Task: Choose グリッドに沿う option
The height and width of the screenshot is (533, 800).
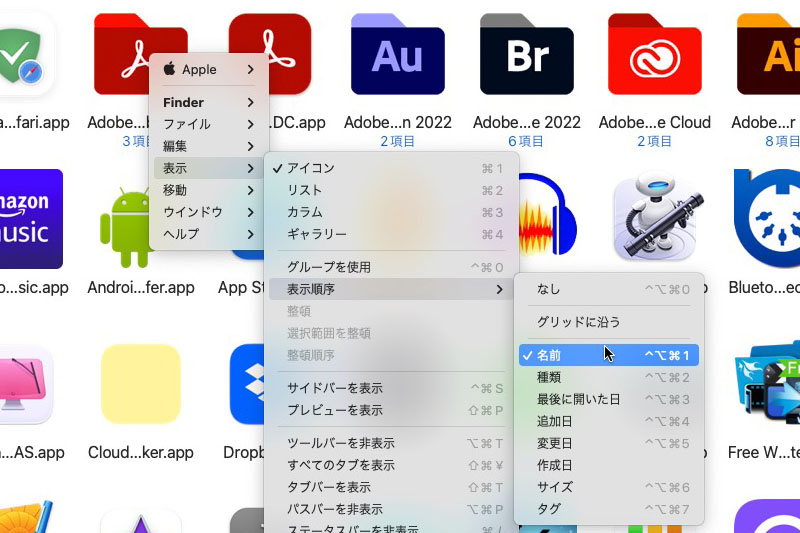Action: pos(609,322)
